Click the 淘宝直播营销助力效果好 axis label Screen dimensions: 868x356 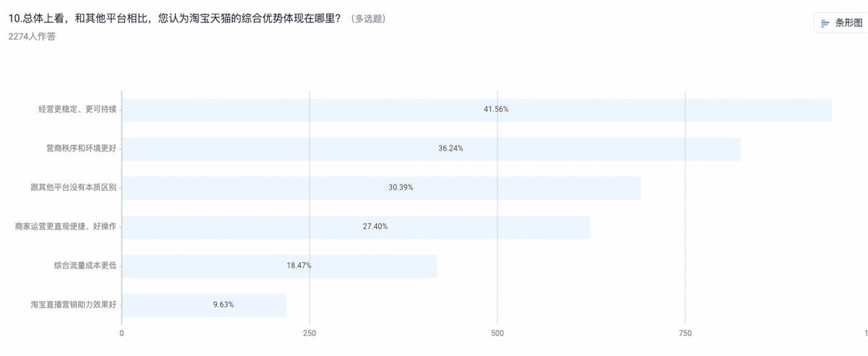point(73,305)
